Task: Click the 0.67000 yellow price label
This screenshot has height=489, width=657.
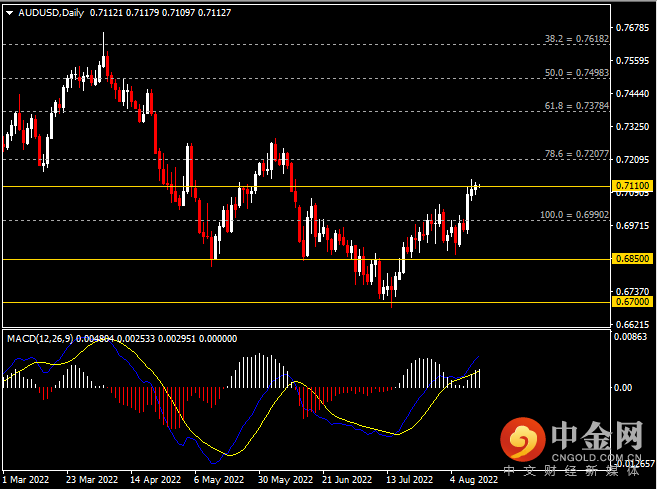Action: pyautogui.click(x=633, y=302)
